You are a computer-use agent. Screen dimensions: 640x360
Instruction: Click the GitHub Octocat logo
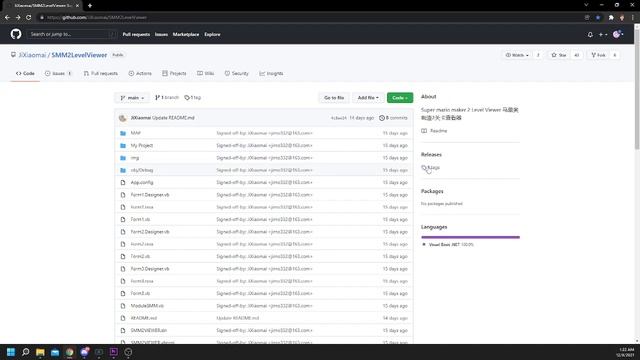point(16,34)
